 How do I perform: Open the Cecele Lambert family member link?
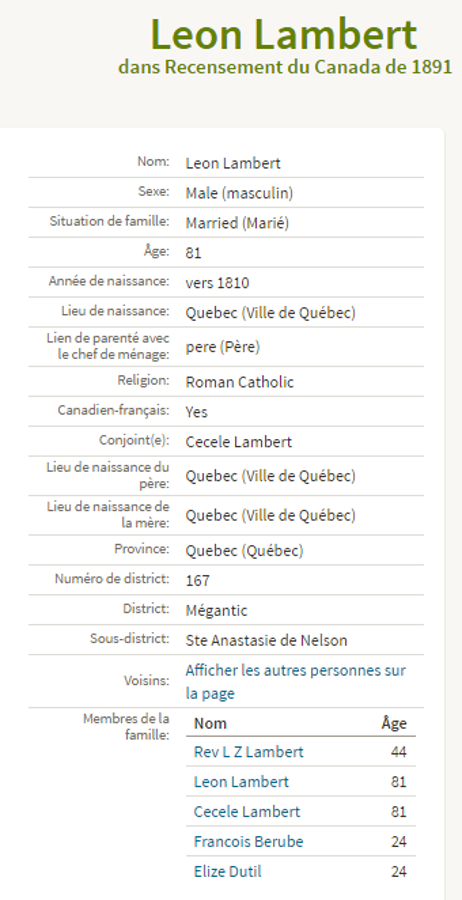point(247,812)
